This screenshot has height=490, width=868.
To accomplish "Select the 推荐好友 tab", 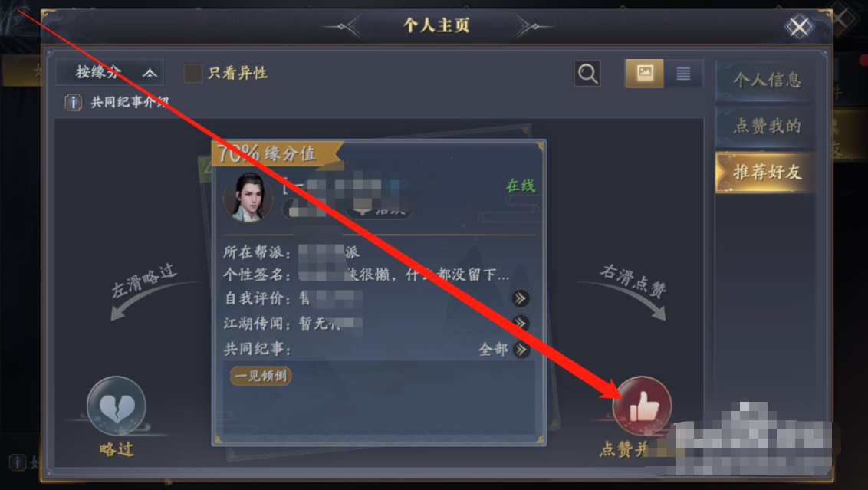I will pyautogui.click(x=765, y=173).
